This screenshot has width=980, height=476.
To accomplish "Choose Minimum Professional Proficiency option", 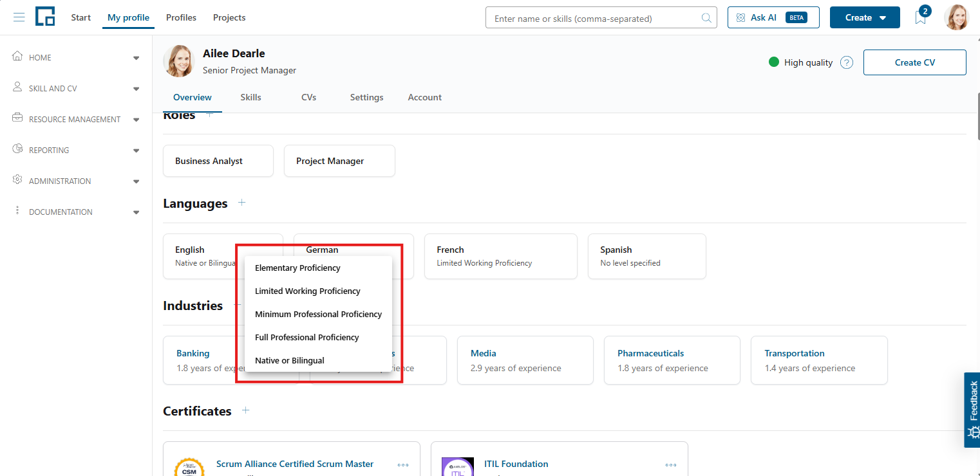I will pyautogui.click(x=318, y=314).
